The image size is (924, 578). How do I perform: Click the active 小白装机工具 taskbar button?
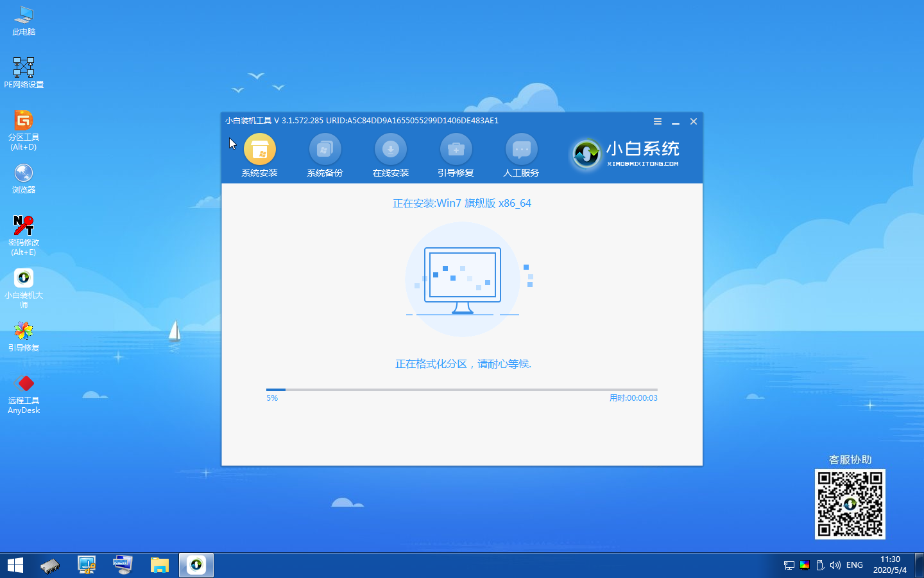[196, 565]
